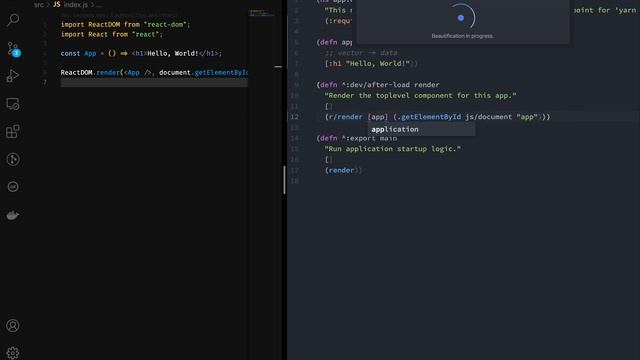
Task: Open the Extensions view
Action: [13, 131]
